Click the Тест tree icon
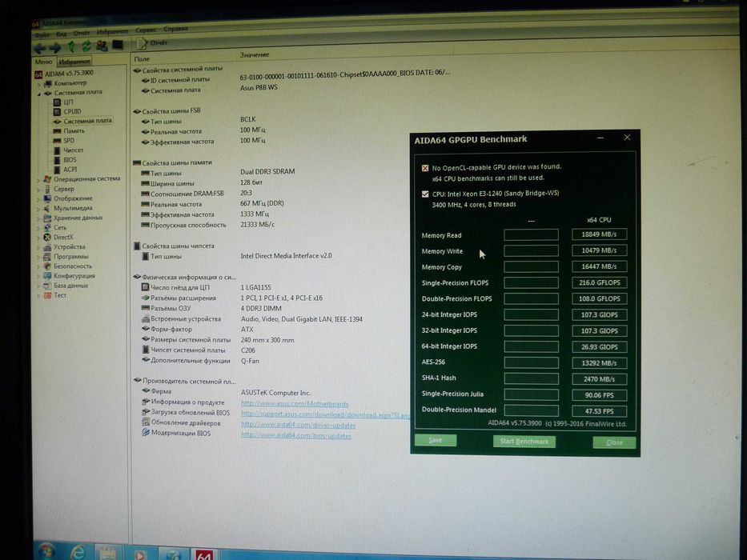Image resolution: width=747 pixels, height=560 pixels. (x=47, y=295)
